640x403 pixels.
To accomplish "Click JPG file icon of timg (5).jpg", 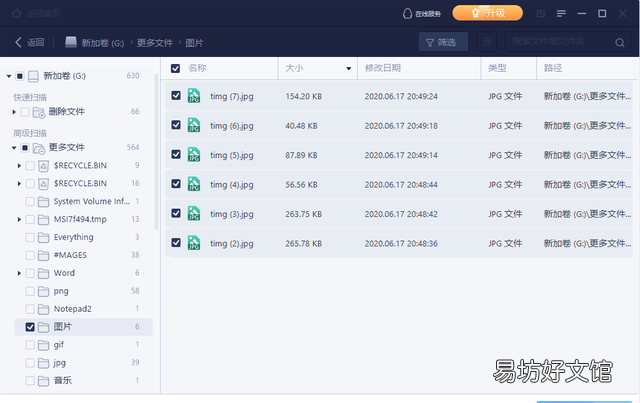I will pos(194,154).
